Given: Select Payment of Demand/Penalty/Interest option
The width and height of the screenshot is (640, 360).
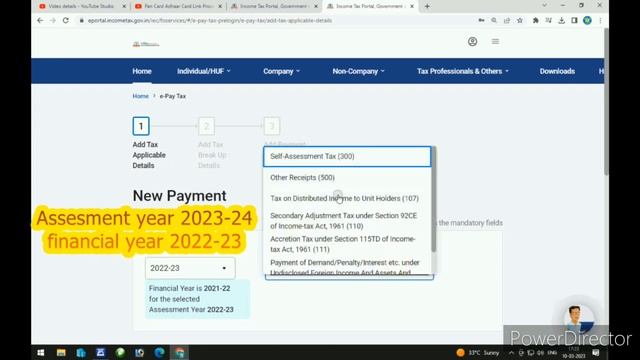Looking at the screenshot, I should coord(347,267).
